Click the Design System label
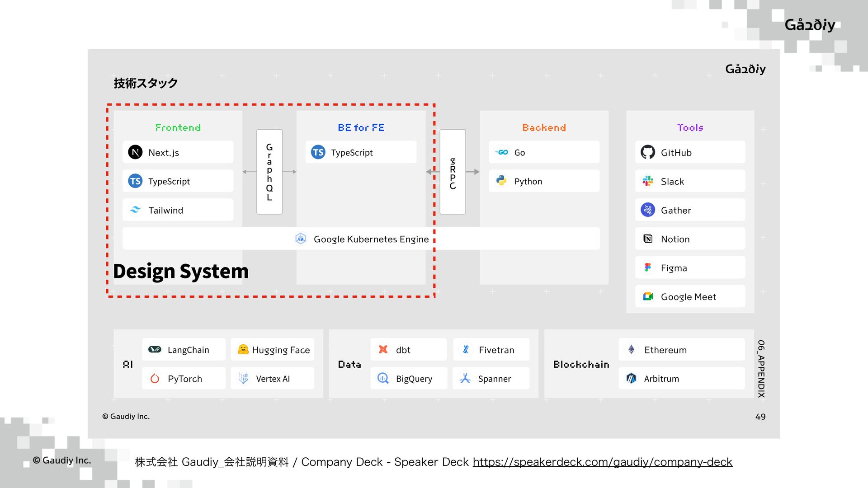Image resolution: width=868 pixels, height=488 pixels. tap(181, 271)
